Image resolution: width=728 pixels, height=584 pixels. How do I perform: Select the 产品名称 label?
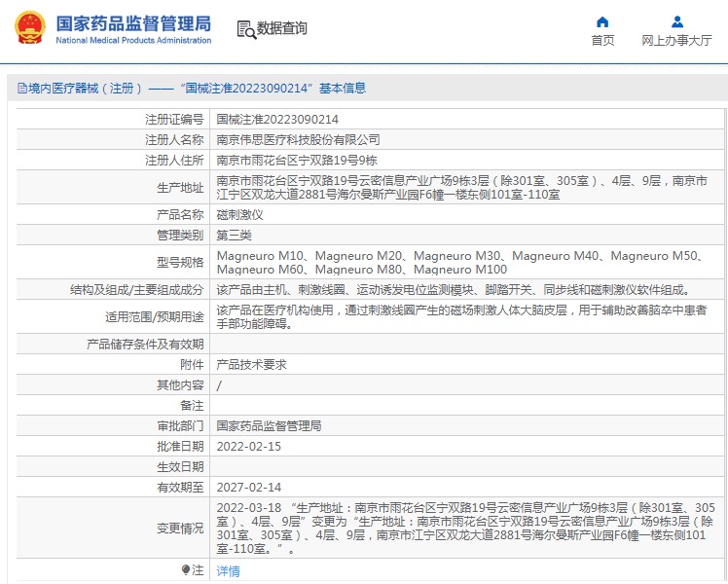(x=180, y=215)
